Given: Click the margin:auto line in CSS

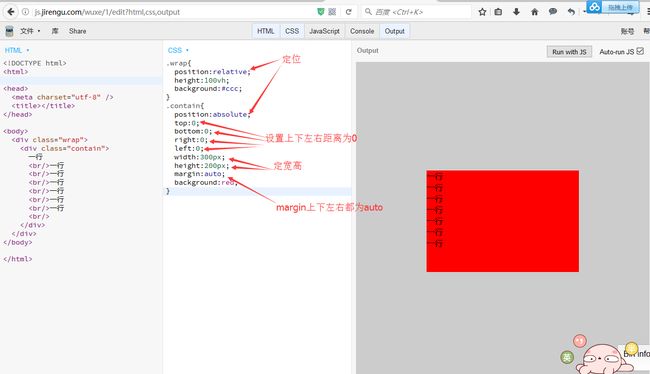Looking at the screenshot, I should pyautogui.click(x=199, y=174).
